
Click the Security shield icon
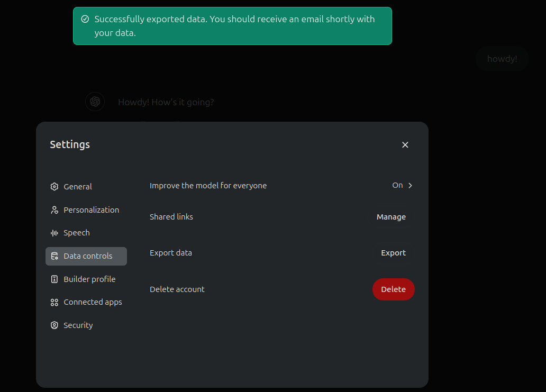coord(54,325)
